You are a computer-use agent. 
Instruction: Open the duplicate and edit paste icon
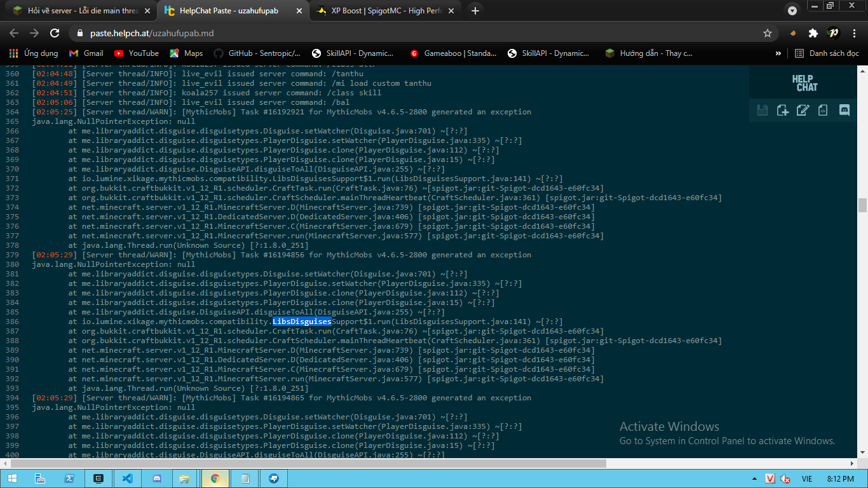[x=803, y=111]
